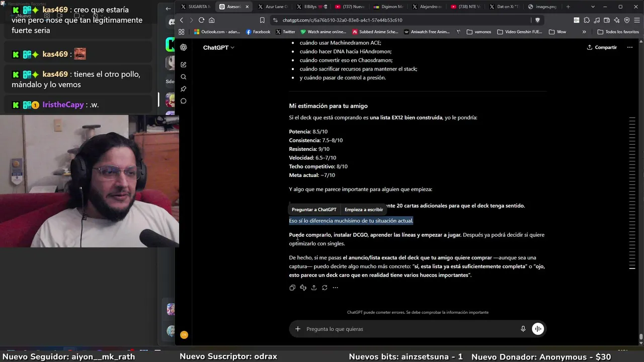
Task: Click the Compartir share button
Action: (602, 47)
